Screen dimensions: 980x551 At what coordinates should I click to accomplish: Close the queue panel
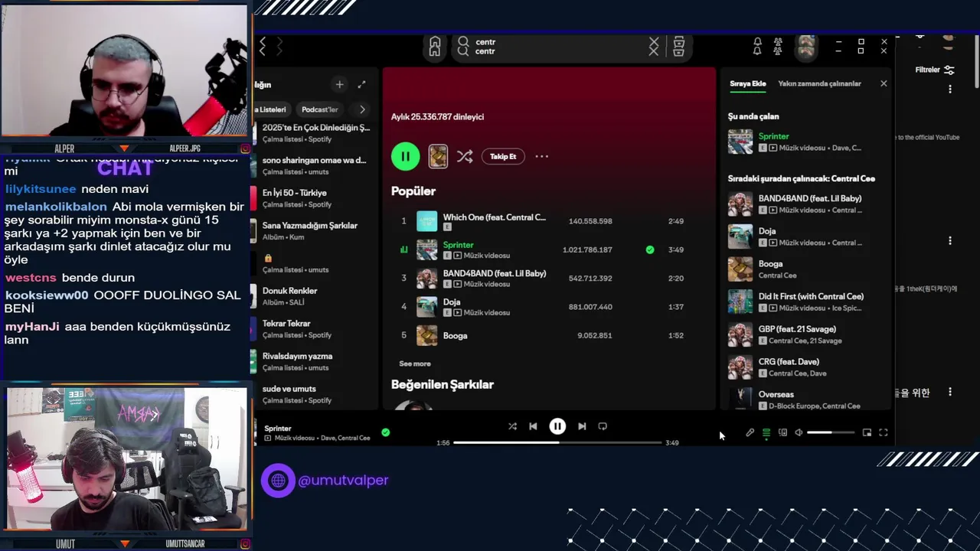[884, 83]
